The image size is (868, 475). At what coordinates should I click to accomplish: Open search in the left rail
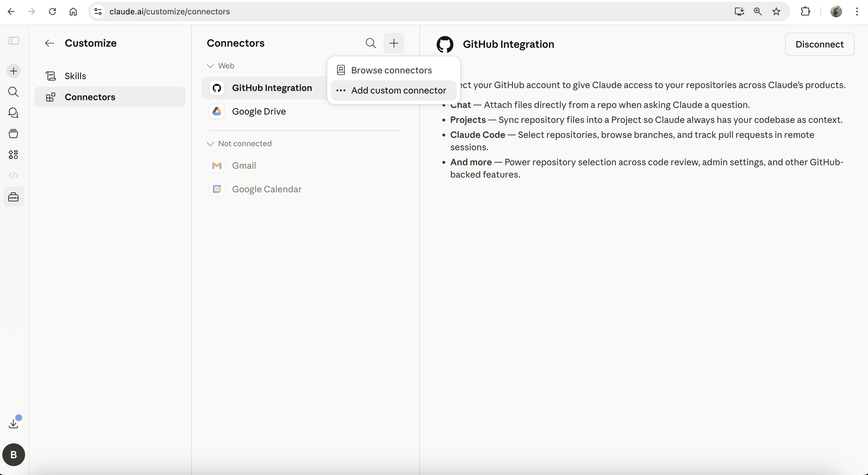click(14, 92)
